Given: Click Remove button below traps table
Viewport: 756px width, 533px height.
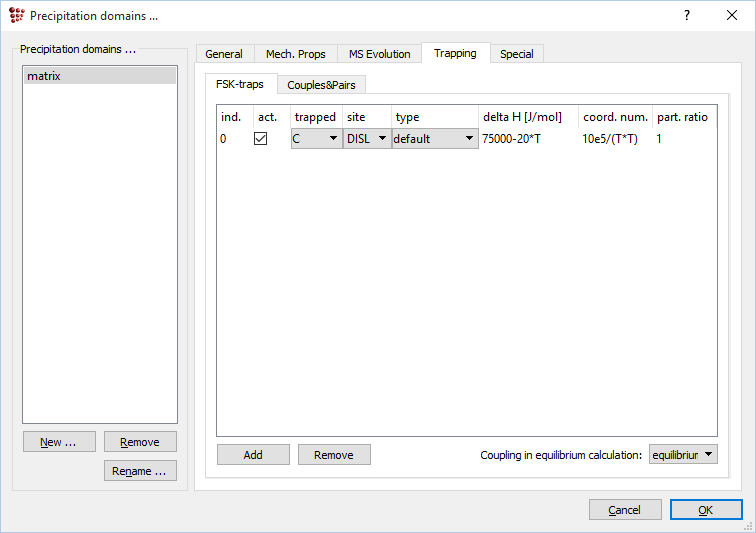Looking at the screenshot, I should tap(334, 455).
